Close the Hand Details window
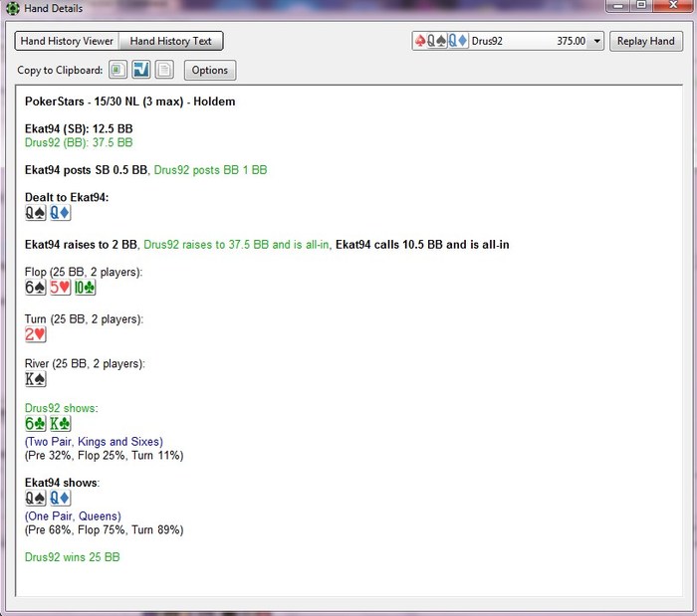 point(673,6)
